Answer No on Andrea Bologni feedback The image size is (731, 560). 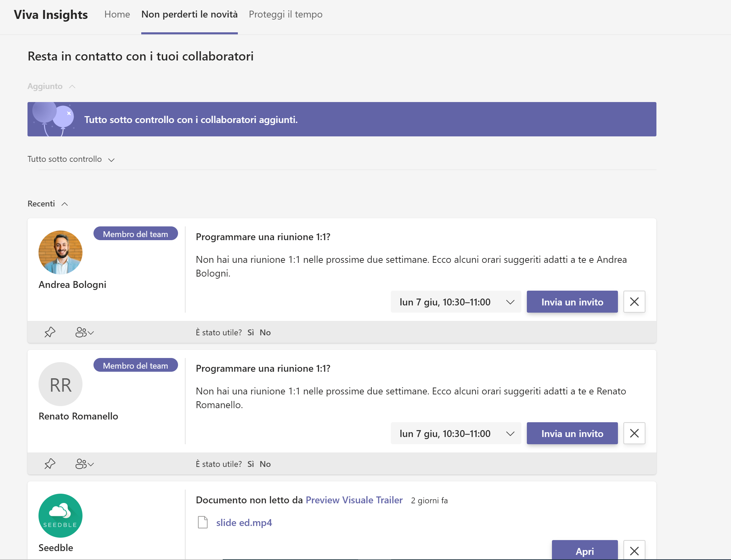click(265, 333)
